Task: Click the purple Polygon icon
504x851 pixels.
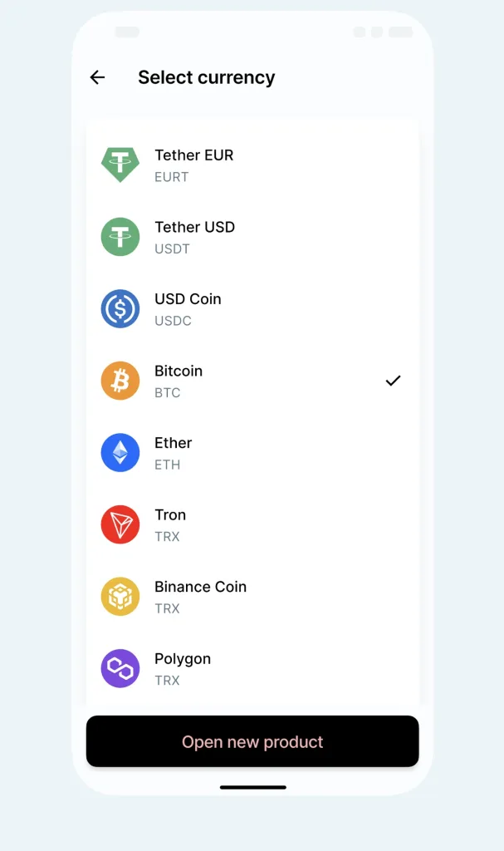Action: click(x=120, y=668)
